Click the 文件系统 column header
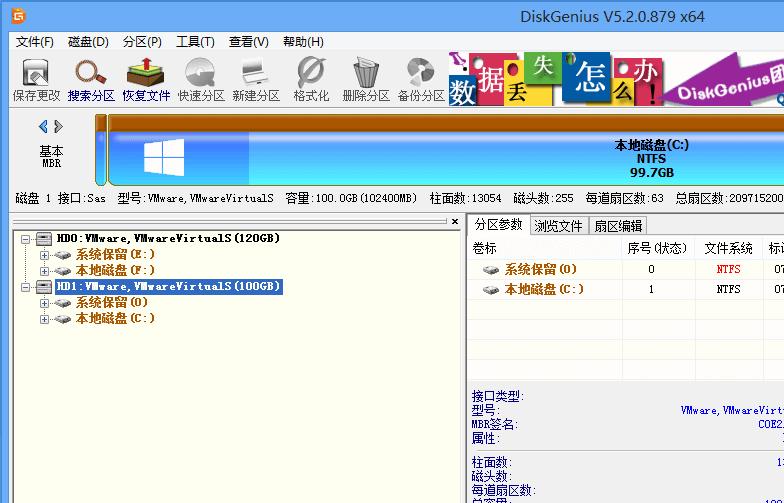This screenshot has height=503, width=784. (728, 248)
